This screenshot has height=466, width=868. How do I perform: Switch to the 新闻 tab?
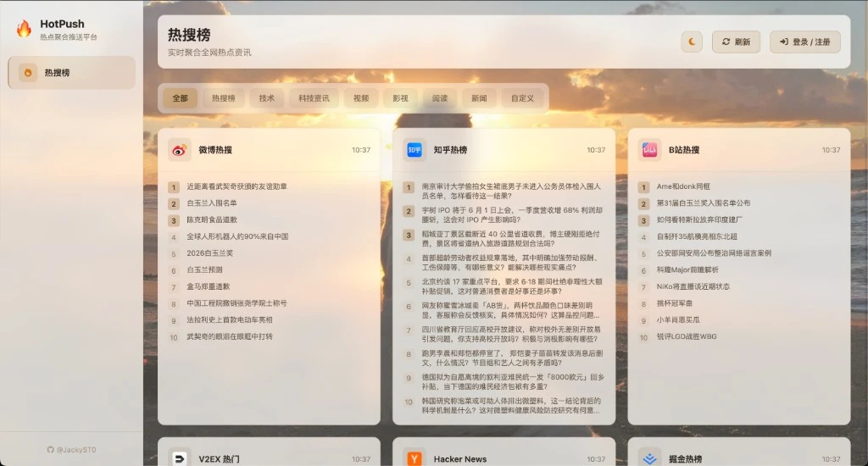(479, 98)
